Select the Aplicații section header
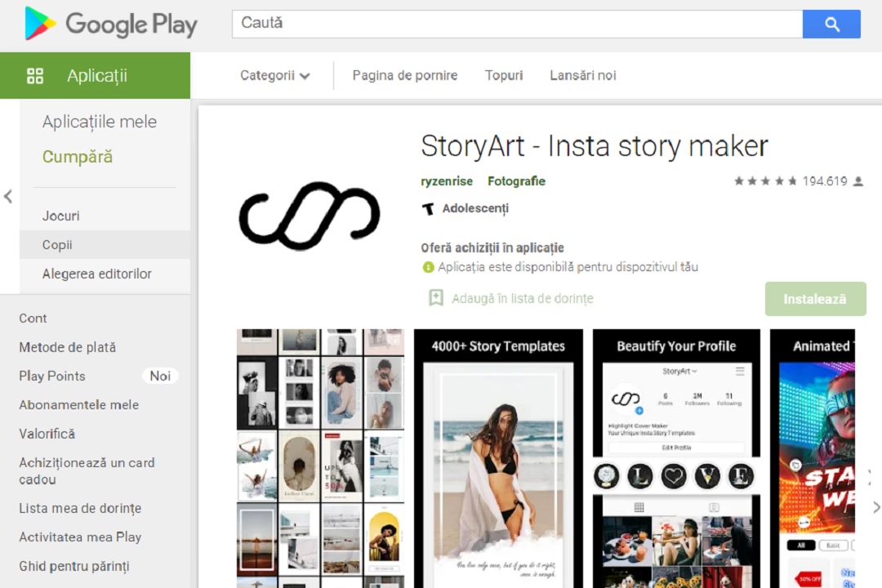This screenshot has width=882, height=588. pos(95,75)
